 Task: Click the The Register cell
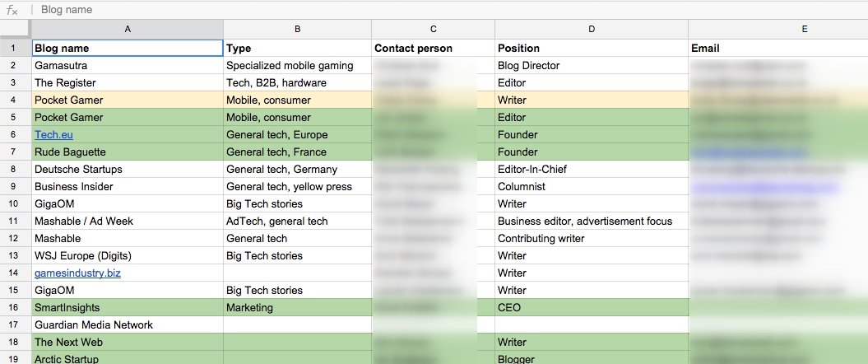click(128, 82)
